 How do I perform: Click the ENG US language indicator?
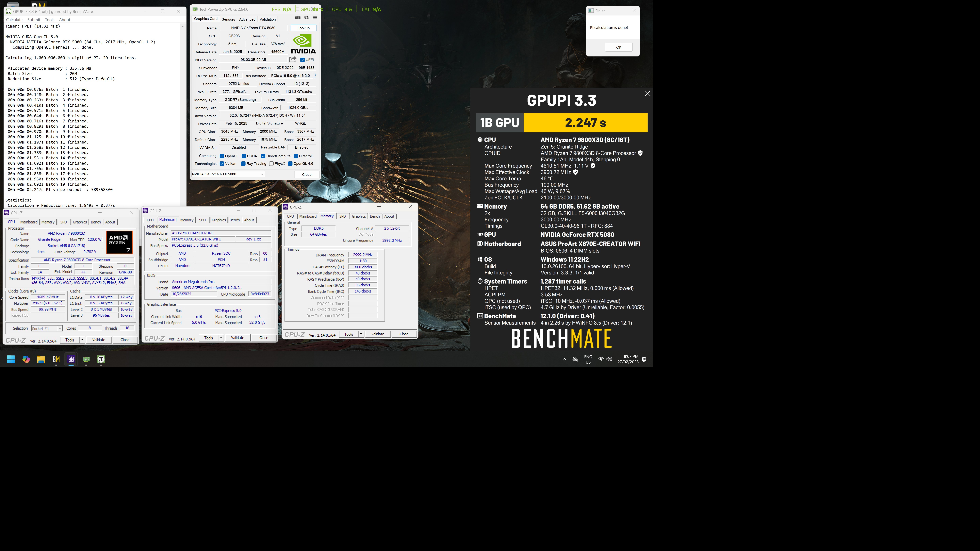(588, 359)
